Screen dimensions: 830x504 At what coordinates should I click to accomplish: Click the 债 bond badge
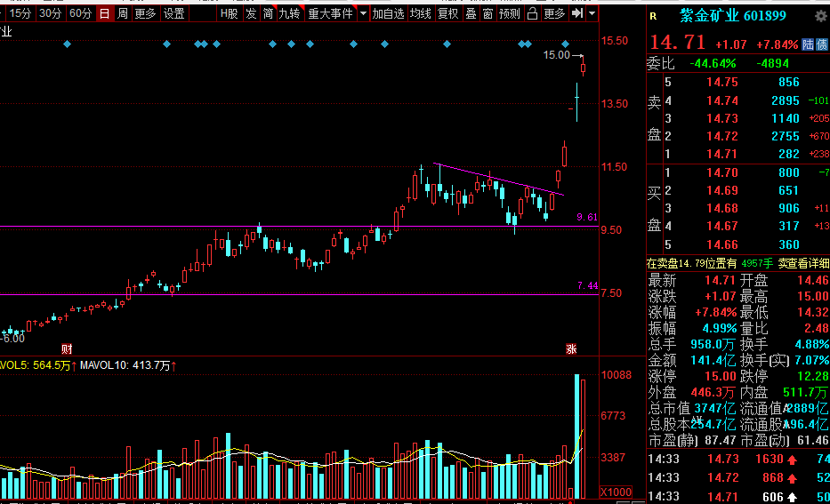tap(823, 44)
